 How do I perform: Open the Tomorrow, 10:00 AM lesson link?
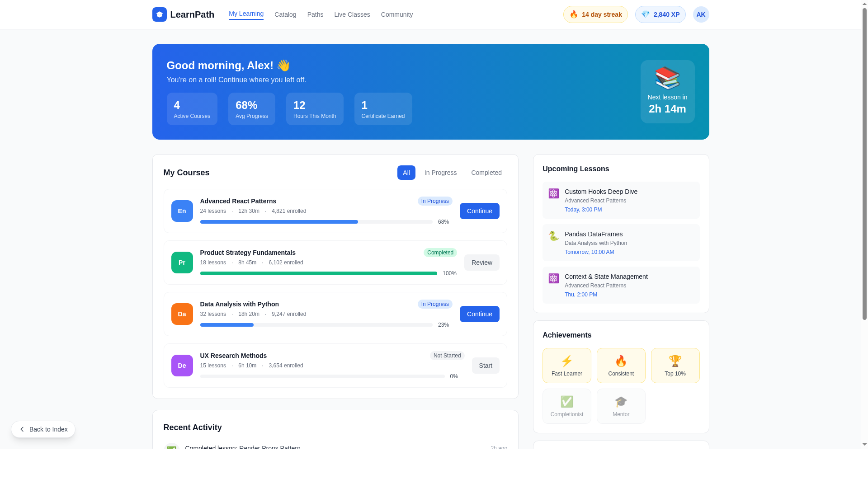pyautogui.click(x=589, y=252)
